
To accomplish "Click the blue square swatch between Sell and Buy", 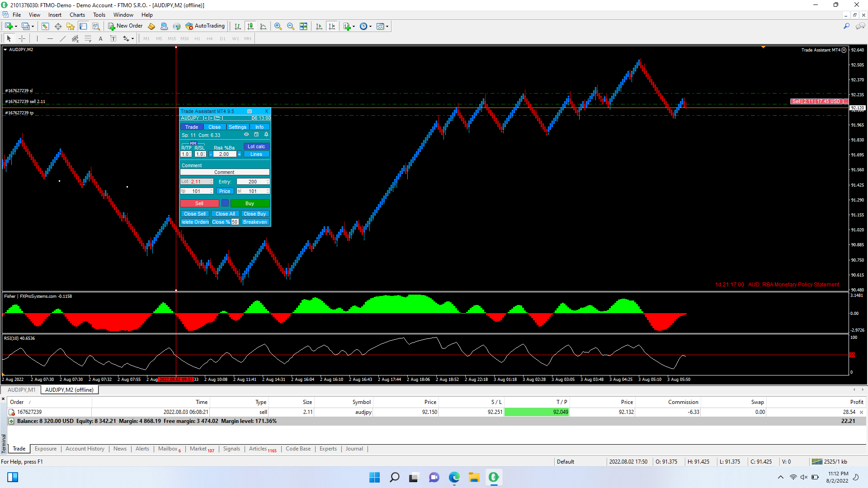I will click(225, 203).
